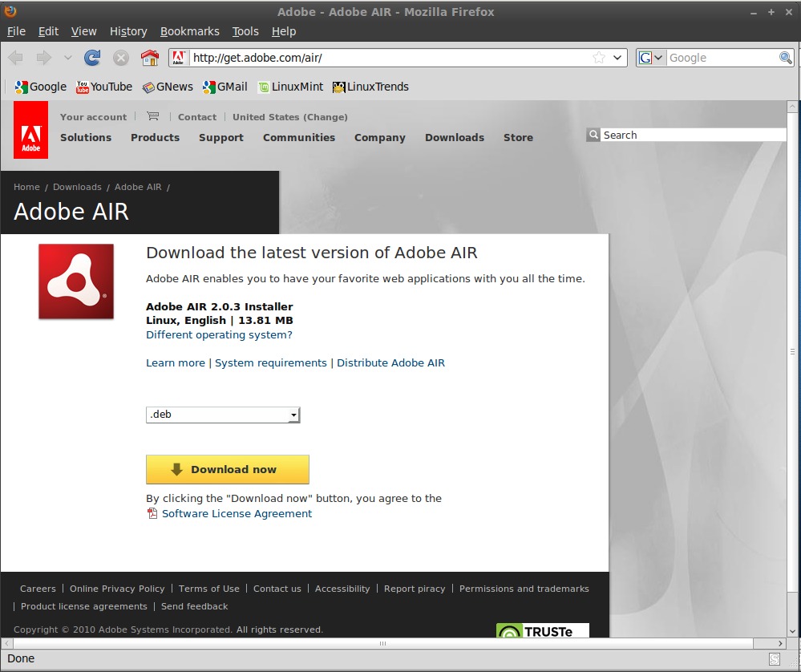
Task: Click the TRUSTe certification badge
Action: pos(543,630)
